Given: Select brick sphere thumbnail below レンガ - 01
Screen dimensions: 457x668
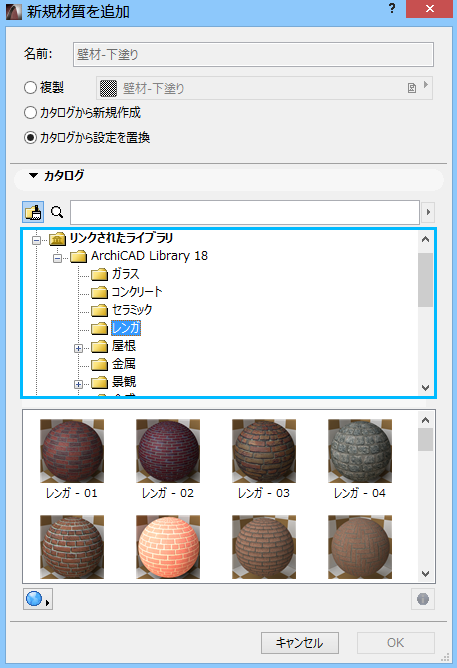Looking at the screenshot, I should click(x=72, y=547).
